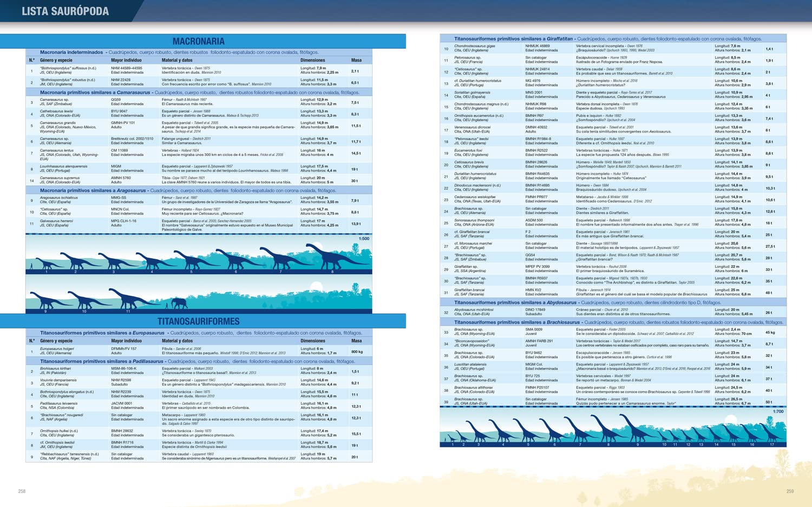Click the mass value '50 t'
Image resolution: width=812 pixels, height=507 pixels.
click(769, 402)
